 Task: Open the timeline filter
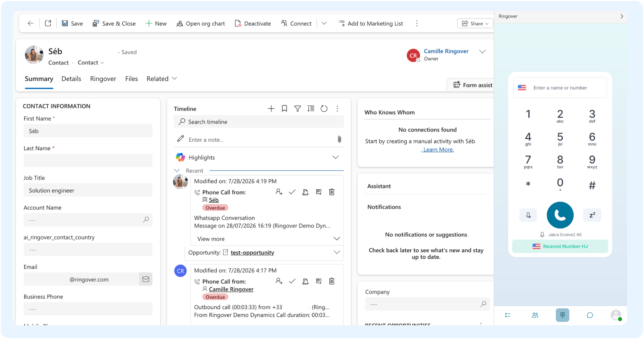coord(298,109)
